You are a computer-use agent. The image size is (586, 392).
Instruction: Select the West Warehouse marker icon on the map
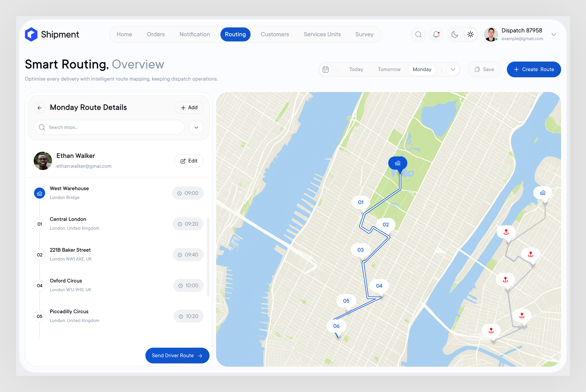(397, 163)
